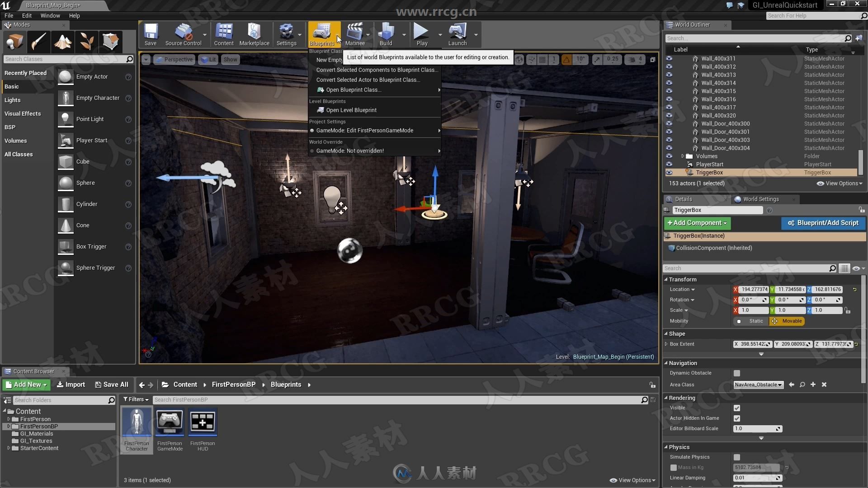868x488 pixels.
Task: Click the Settings toolbar icon
Action: [286, 34]
